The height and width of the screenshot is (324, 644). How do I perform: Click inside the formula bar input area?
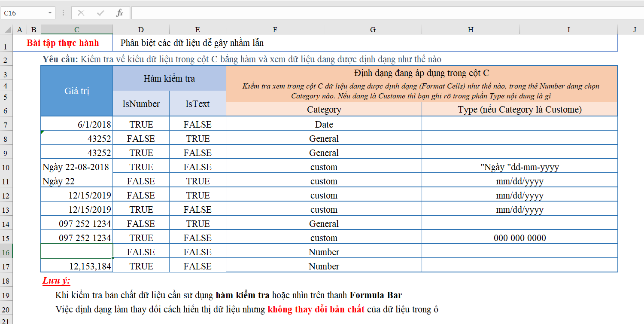(387, 13)
